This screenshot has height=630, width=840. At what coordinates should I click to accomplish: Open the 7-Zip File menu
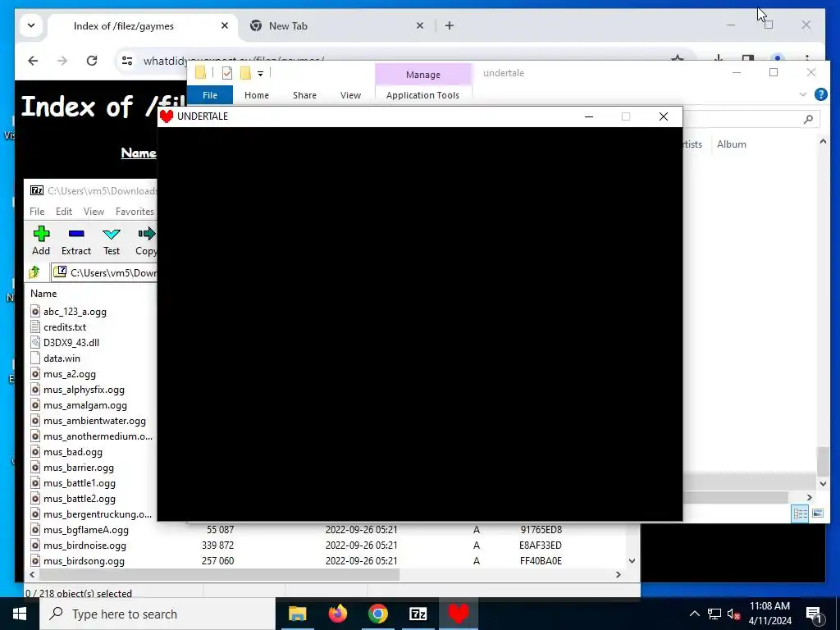click(x=37, y=212)
